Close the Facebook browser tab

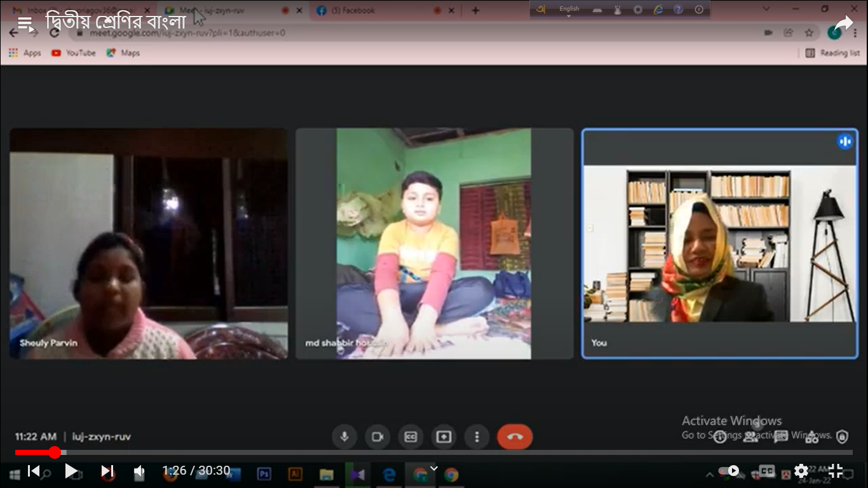(x=452, y=11)
